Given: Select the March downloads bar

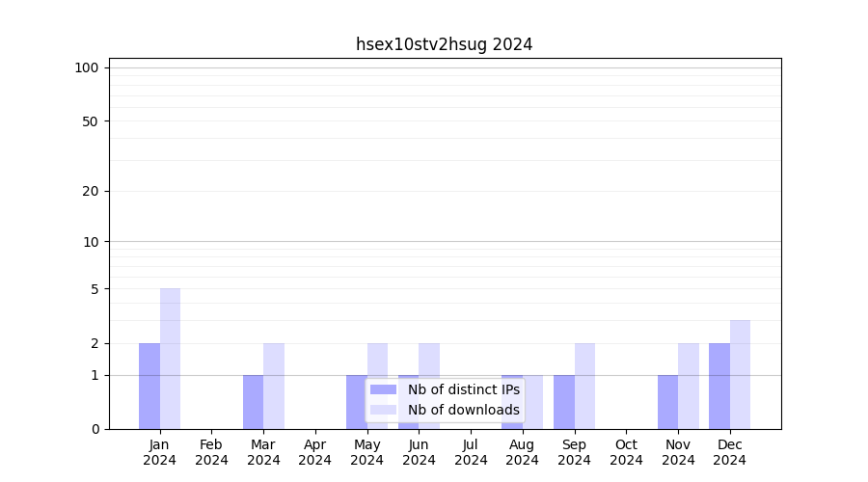Looking at the screenshot, I should coord(274,386).
